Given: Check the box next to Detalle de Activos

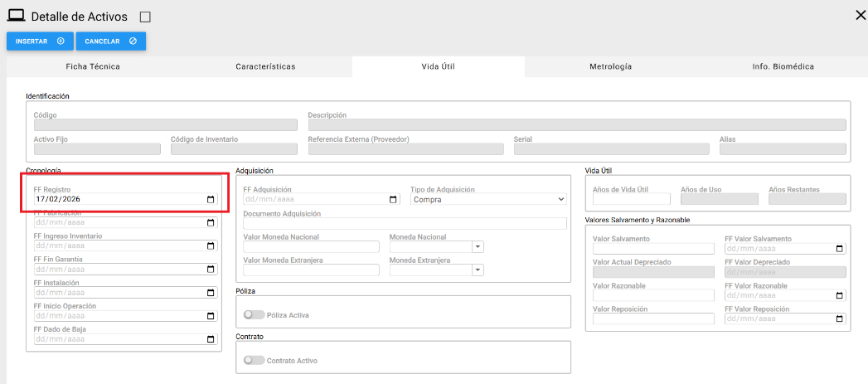Looking at the screenshot, I should coord(146,17).
